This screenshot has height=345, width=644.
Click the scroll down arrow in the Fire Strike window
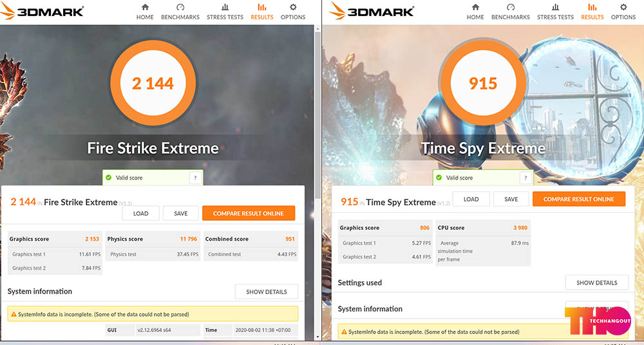[x=317, y=337]
